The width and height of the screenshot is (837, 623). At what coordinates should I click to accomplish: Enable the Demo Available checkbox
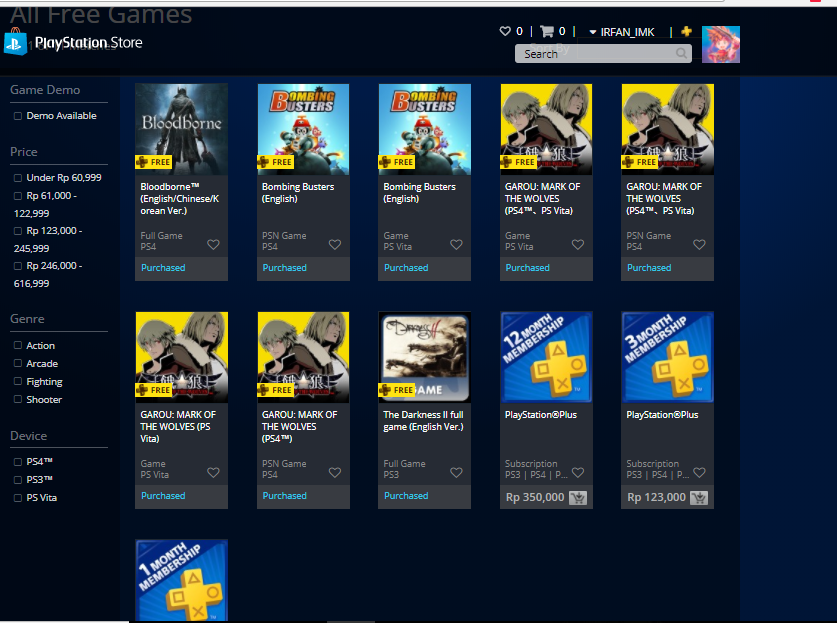[x=18, y=116]
